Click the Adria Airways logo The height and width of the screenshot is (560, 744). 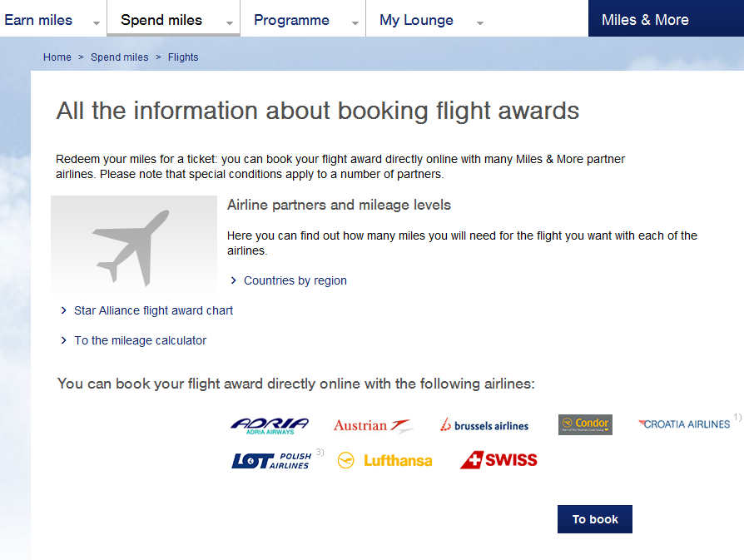270,426
